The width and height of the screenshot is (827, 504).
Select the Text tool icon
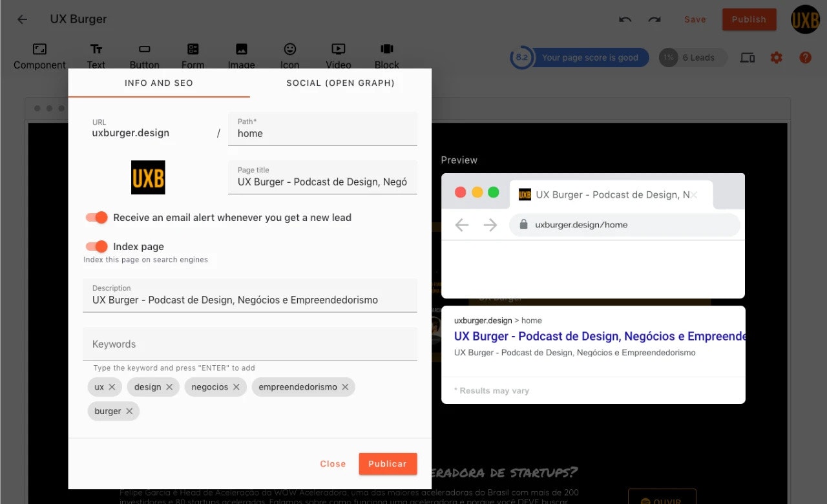(96, 49)
